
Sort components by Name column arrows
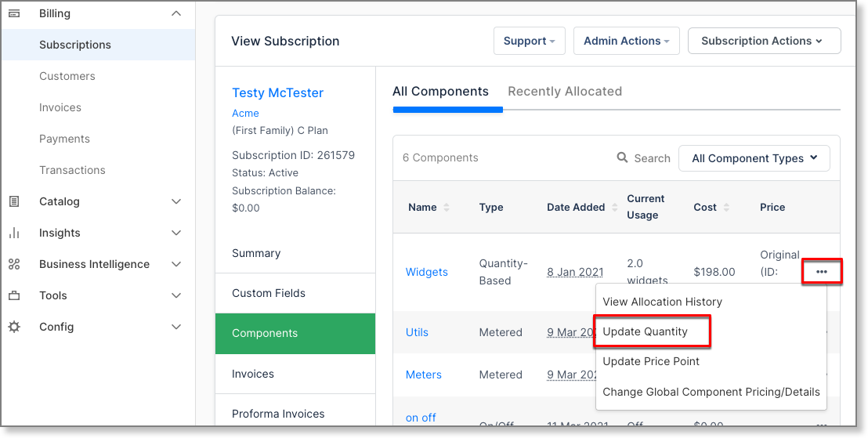click(x=447, y=208)
